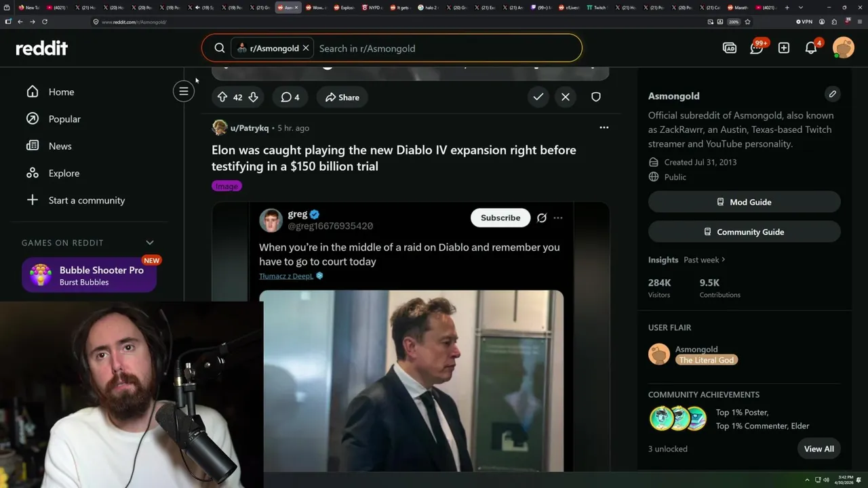Click Created Jul 31, 2013 text

coord(701,162)
